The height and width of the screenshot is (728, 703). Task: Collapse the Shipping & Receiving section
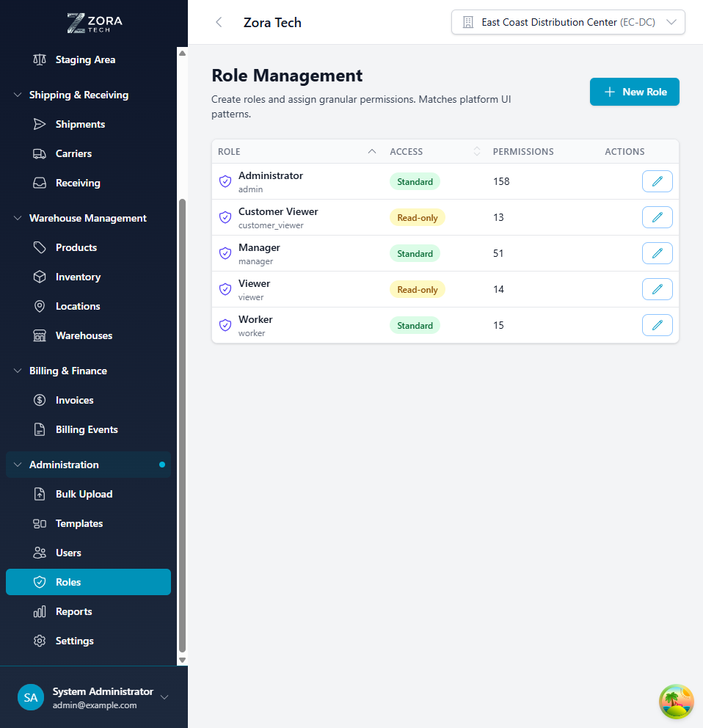[x=16, y=95]
